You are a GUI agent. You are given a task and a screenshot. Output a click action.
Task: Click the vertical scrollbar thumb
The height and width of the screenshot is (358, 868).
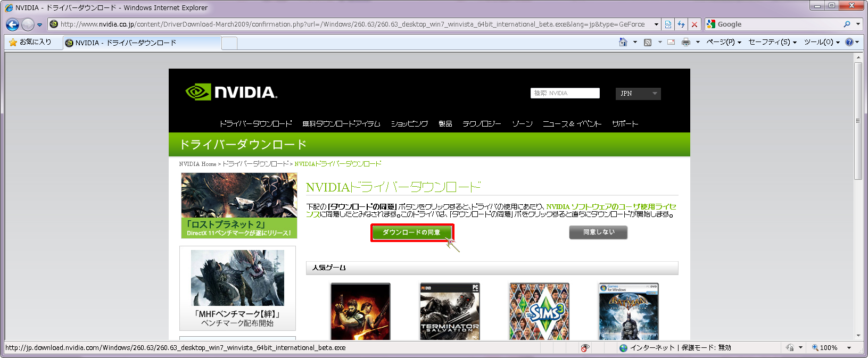[858, 121]
